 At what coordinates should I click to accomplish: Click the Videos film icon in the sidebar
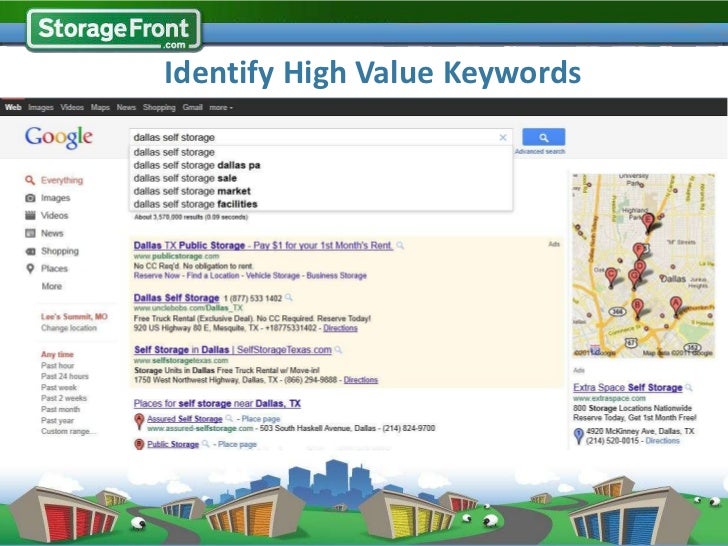pyautogui.click(x=30, y=215)
